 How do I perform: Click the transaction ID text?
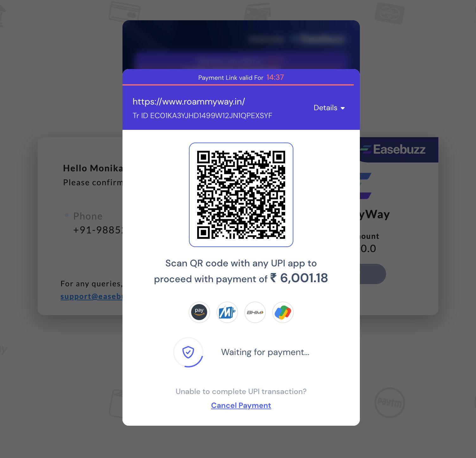[202, 116]
